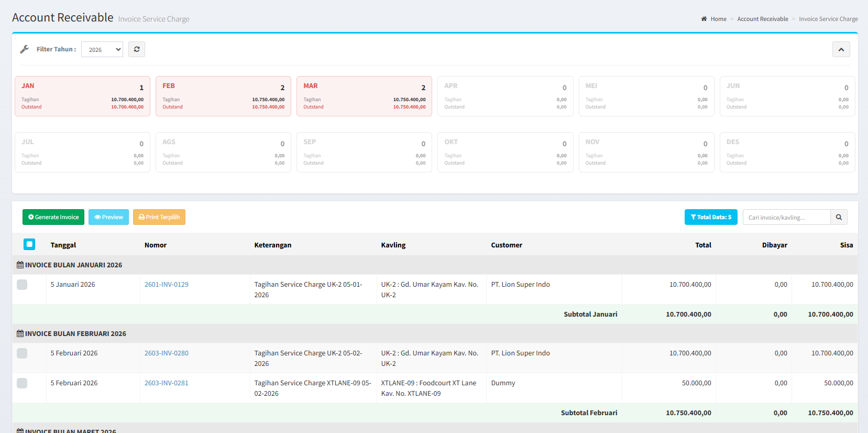Click the magnifier search icon button
Image resolution: width=868 pixels, height=433 pixels.
(839, 217)
